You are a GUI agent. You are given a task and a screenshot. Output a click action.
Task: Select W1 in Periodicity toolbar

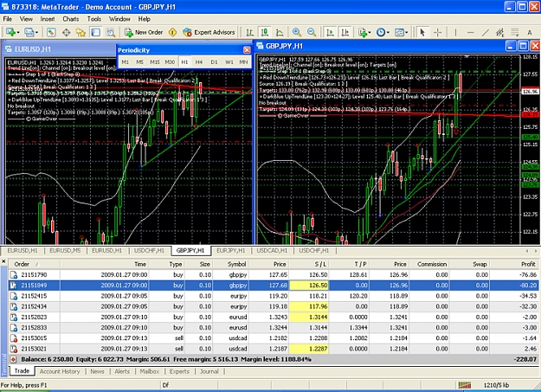tap(229, 61)
